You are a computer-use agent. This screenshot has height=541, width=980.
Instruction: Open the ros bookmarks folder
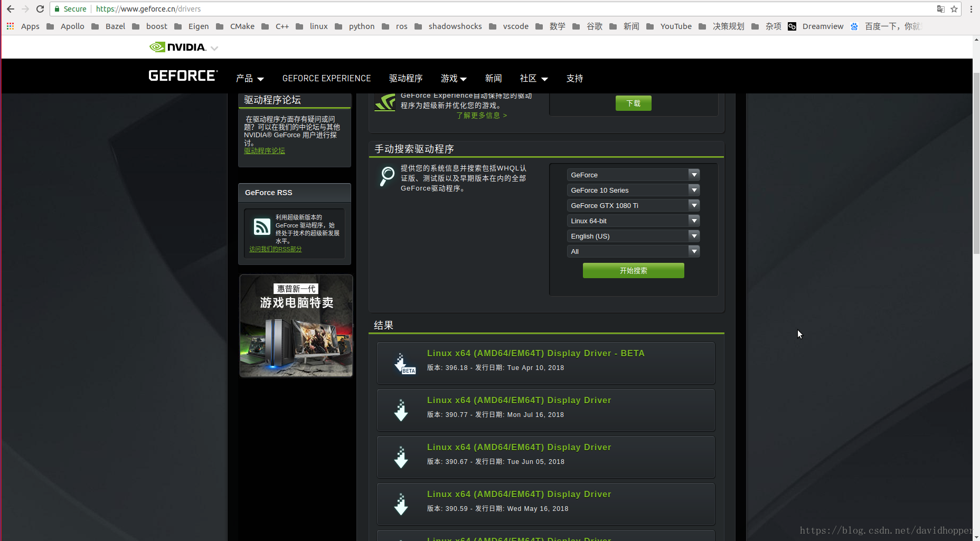[394, 26]
